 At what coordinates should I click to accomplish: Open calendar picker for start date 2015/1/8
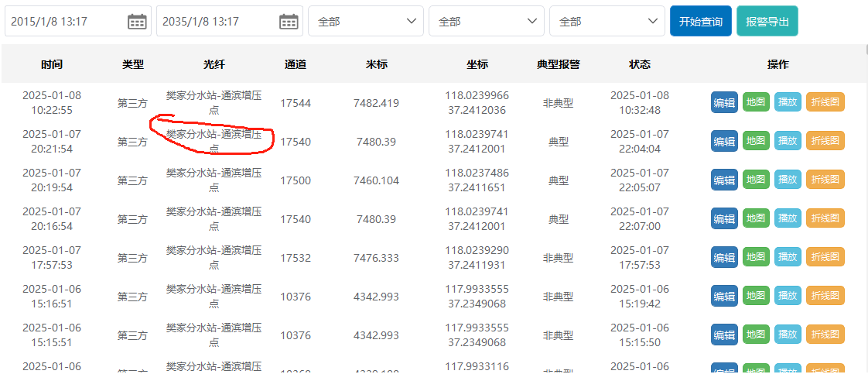pyautogui.click(x=137, y=22)
